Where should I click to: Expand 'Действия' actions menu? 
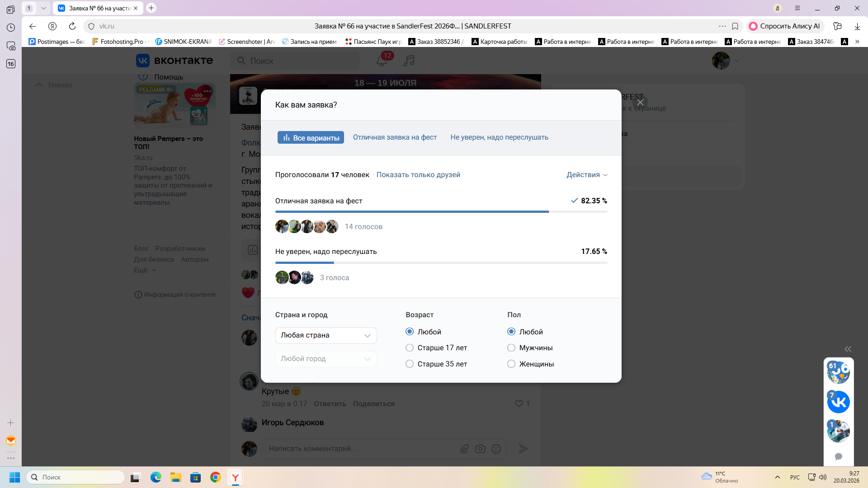coord(587,175)
